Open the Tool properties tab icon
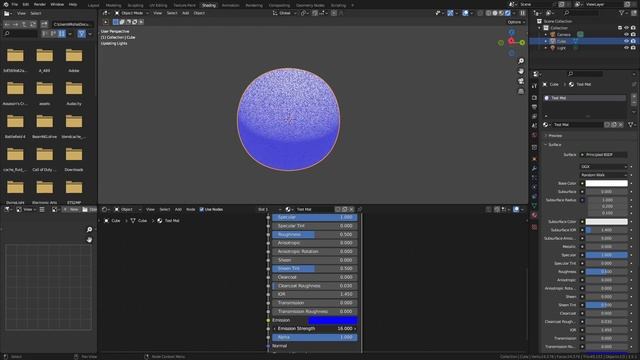This screenshot has width=640, height=360. click(x=534, y=86)
